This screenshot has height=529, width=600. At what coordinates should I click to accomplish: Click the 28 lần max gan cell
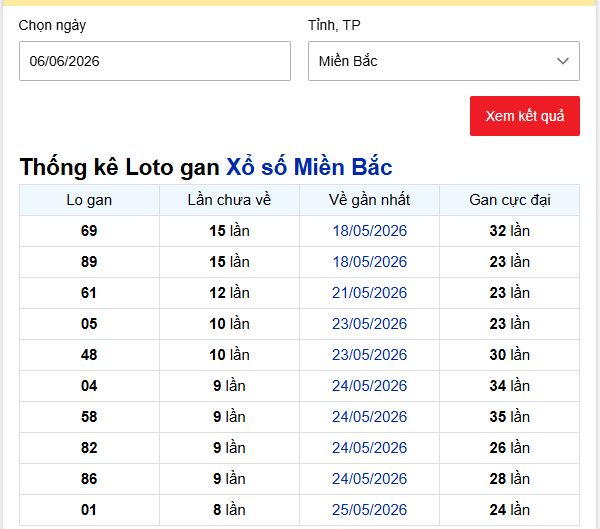pyautogui.click(x=510, y=479)
